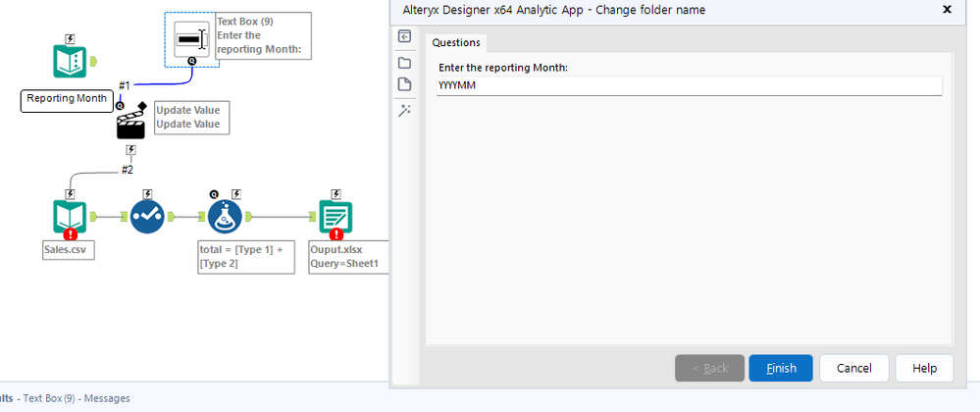The width and height of the screenshot is (980, 412).
Task: Click the Q anchor on the Formula tool
Action: (214, 194)
